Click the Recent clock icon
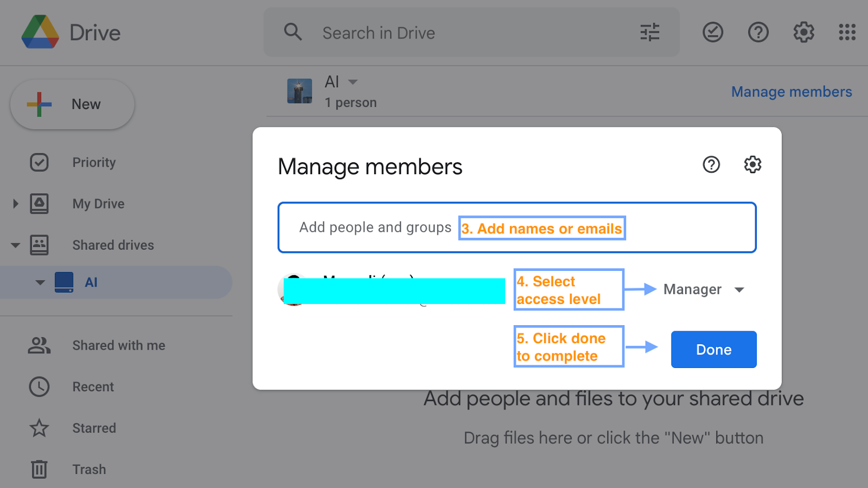 [x=39, y=386]
